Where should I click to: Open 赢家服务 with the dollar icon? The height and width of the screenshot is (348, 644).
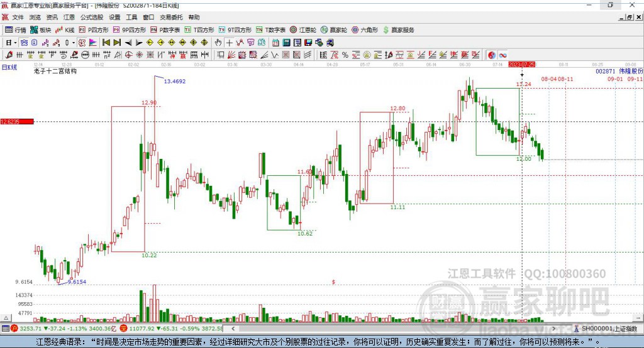coord(398,30)
